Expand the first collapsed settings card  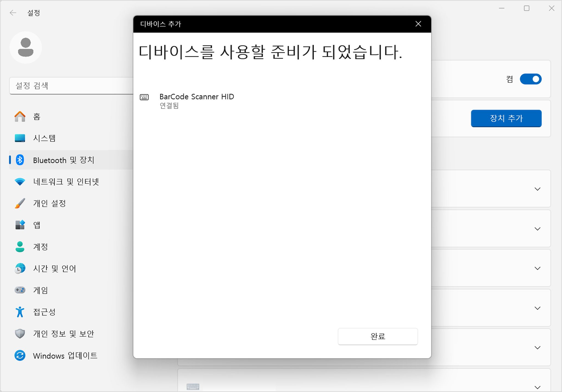[538, 189]
